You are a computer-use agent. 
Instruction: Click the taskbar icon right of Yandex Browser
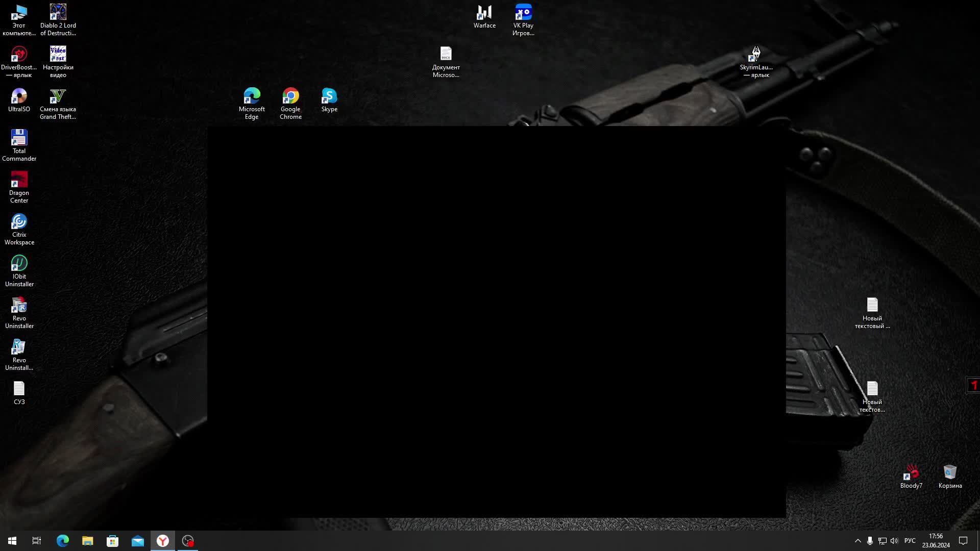[188, 541]
